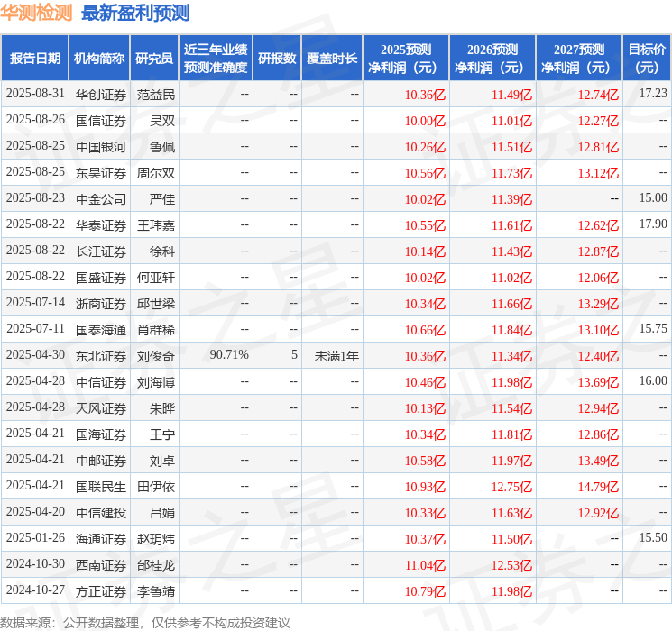Click the 机构简称 column header
This screenshot has height=631, width=672.
pyautogui.click(x=99, y=59)
